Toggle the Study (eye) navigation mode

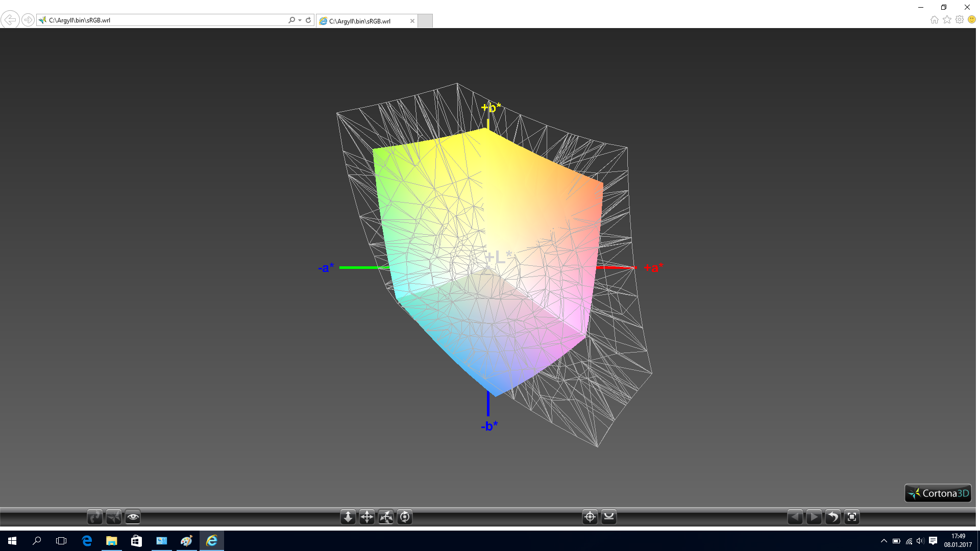133,517
